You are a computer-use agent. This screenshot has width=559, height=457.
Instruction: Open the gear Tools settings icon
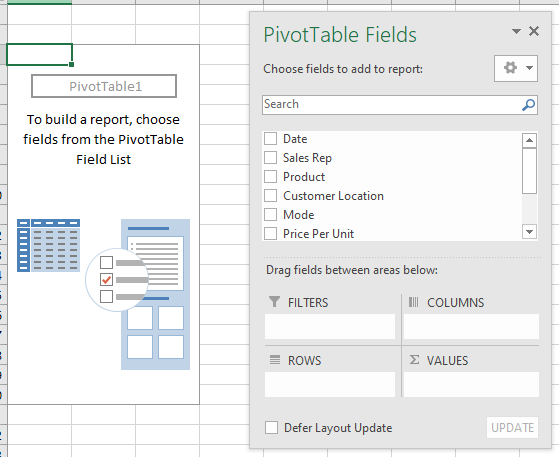tap(510, 67)
